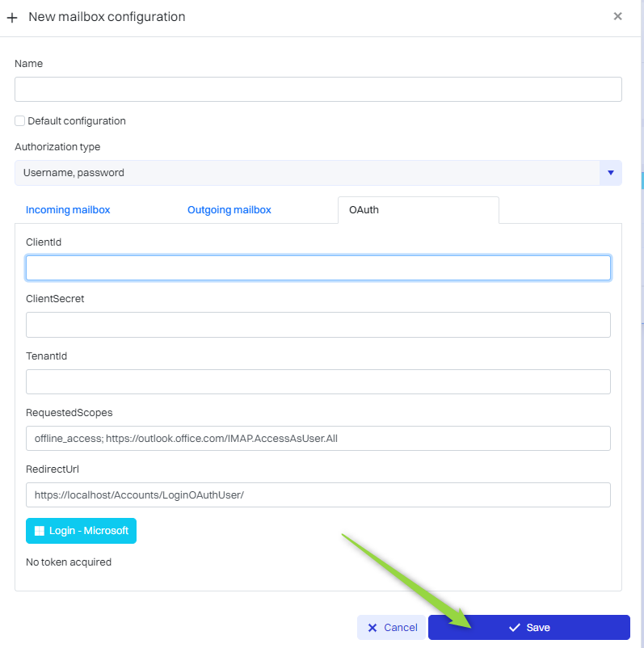The width and height of the screenshot is (644, 648).
Task: Click into the ClientId text field
Action: 318,268
